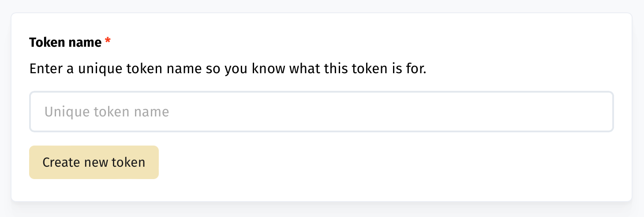Screen dimensions: 644x217
Task: Click the Token name label
Action: pyautogui.click(x=65, y=43)
